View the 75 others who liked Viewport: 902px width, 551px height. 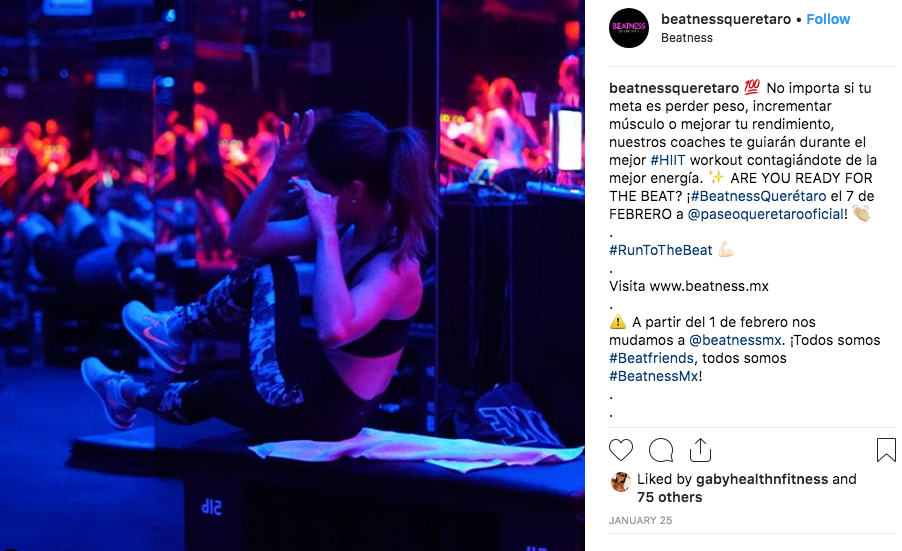(x=670, y=497)
